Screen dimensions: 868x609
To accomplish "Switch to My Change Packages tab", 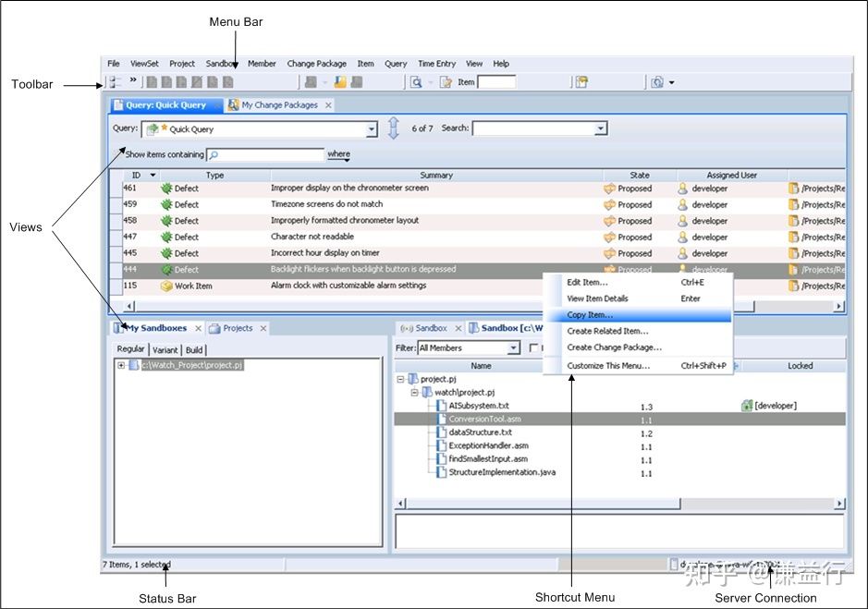I will [279, 105].
